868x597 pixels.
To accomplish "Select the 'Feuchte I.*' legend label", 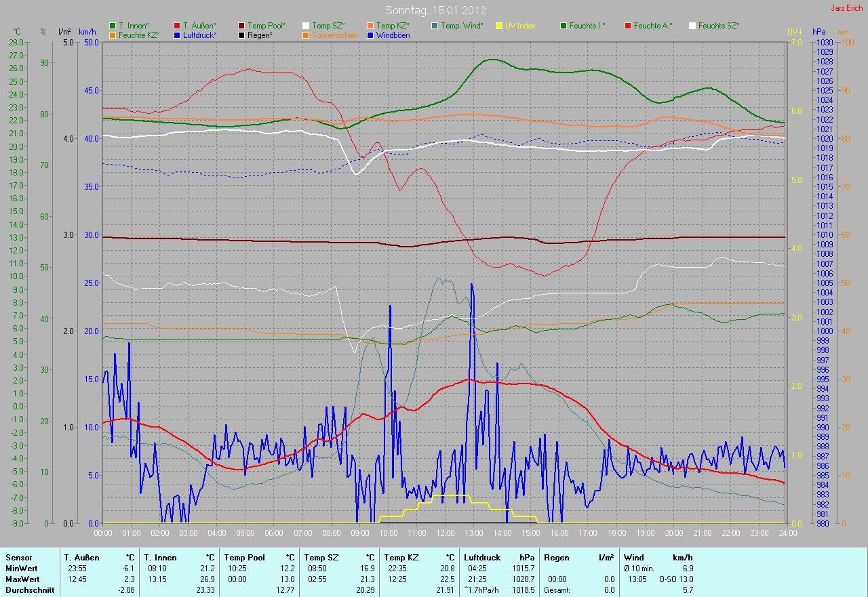I will [x=587, y=26].
